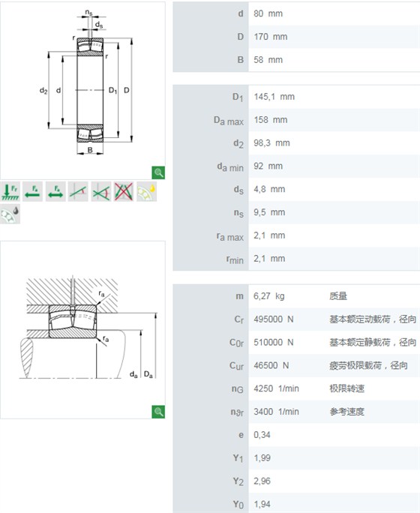
Task: Click the oil lubrication yellow drop icon
Action: (x=146, y=191)
